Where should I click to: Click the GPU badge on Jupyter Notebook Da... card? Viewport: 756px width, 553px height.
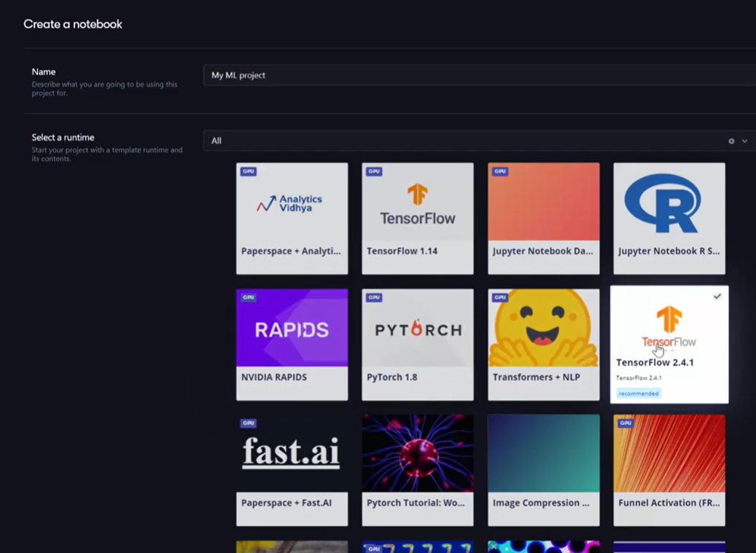(500, 171)
